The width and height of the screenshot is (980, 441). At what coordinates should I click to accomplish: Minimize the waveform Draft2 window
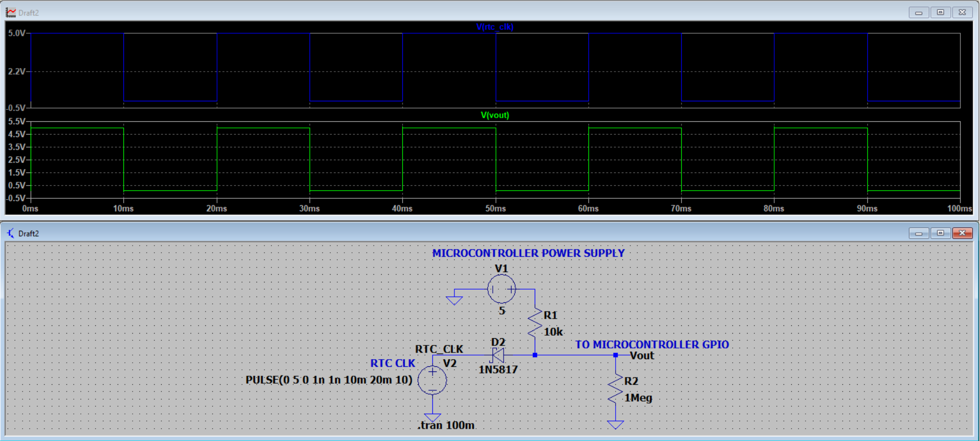click(919, 12)
